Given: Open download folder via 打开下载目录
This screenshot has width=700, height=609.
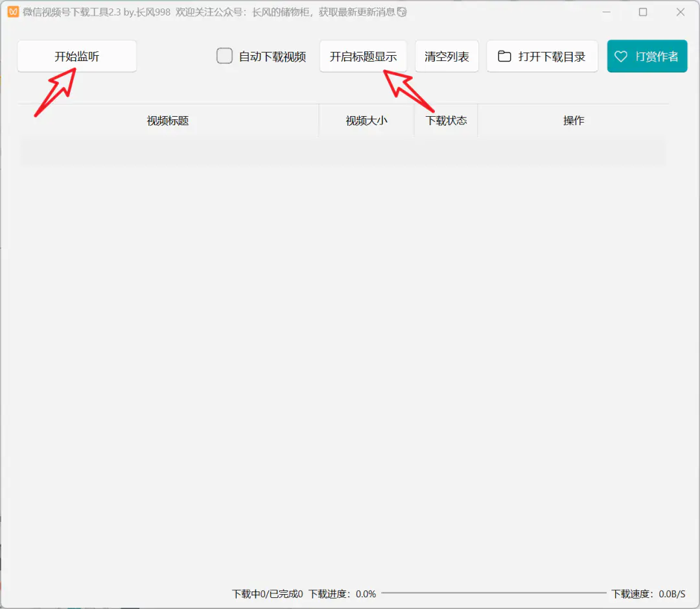Looking at the screenshot, I should click(x=542, y=56).
